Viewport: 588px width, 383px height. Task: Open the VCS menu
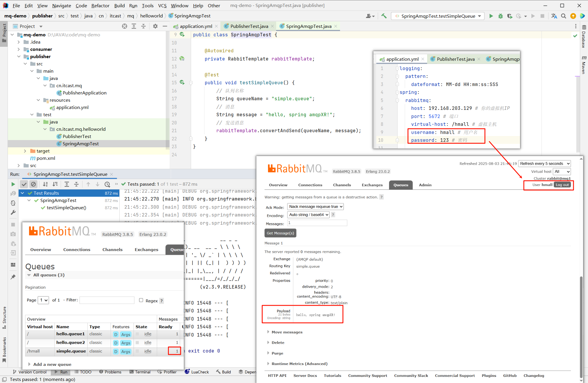click(162, 6)
